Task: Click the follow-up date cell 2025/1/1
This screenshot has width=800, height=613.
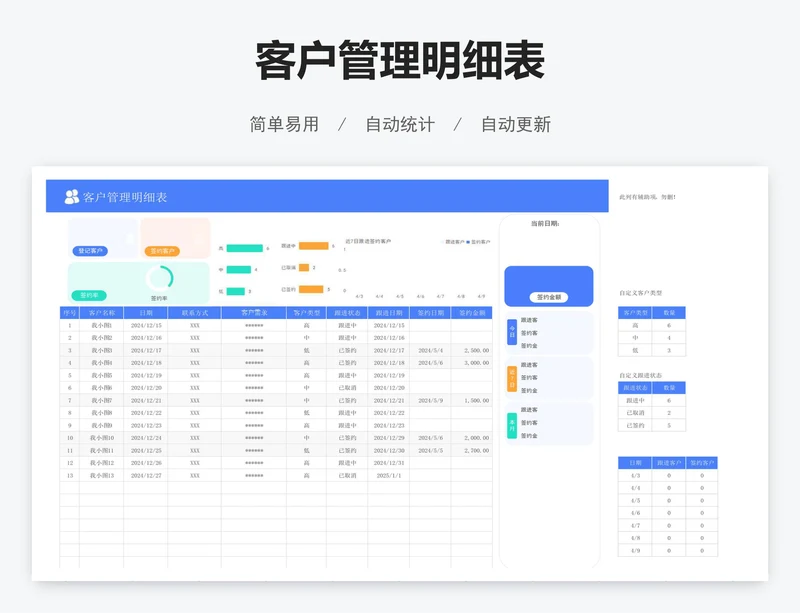Action: tap(389, 475)
